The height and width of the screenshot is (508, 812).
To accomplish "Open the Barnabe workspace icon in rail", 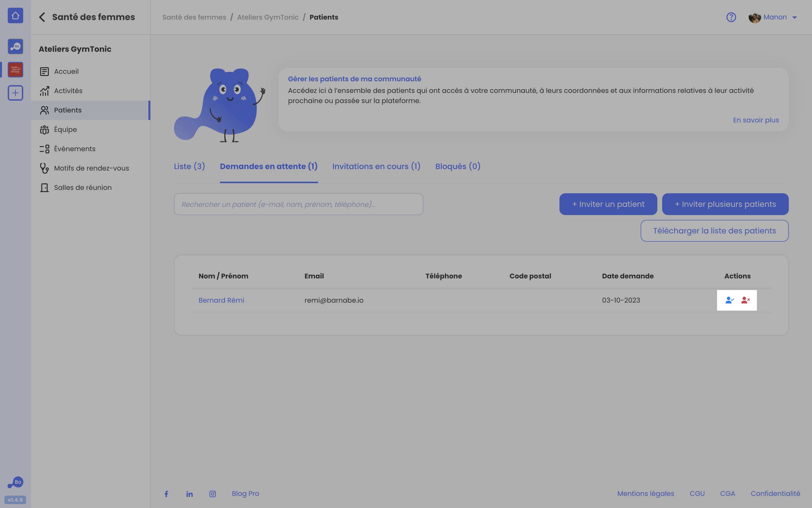I will [15, 46].
